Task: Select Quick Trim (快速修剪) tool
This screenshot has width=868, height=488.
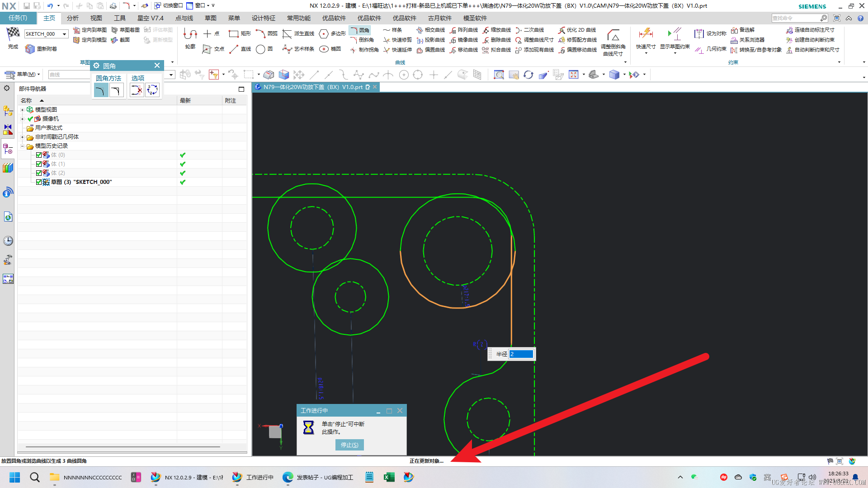Action: click(397, 40)
